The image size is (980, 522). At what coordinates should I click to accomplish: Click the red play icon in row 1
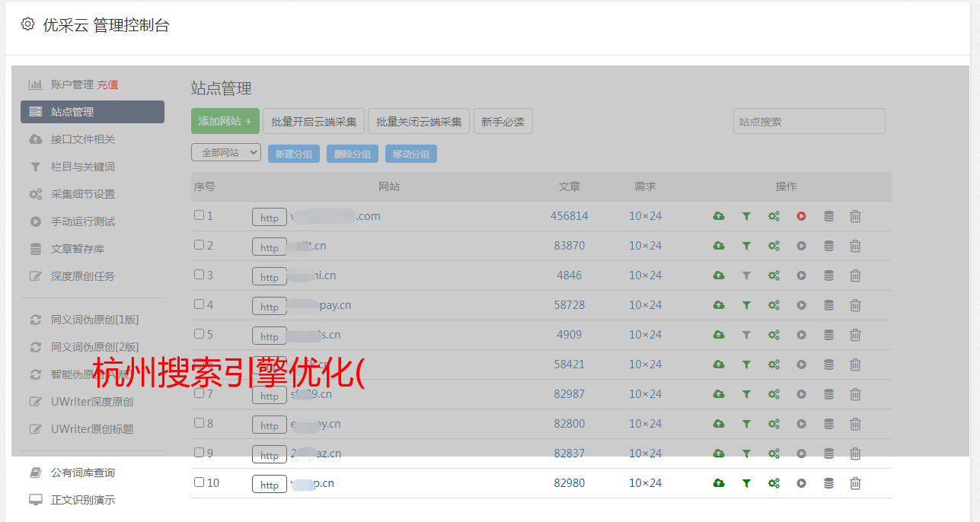[x=801, y=216]
